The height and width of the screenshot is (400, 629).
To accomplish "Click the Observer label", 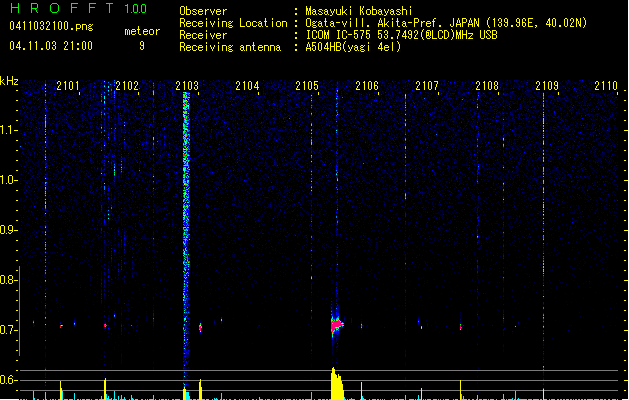I will pyautogui.click(x=203, y=11).
